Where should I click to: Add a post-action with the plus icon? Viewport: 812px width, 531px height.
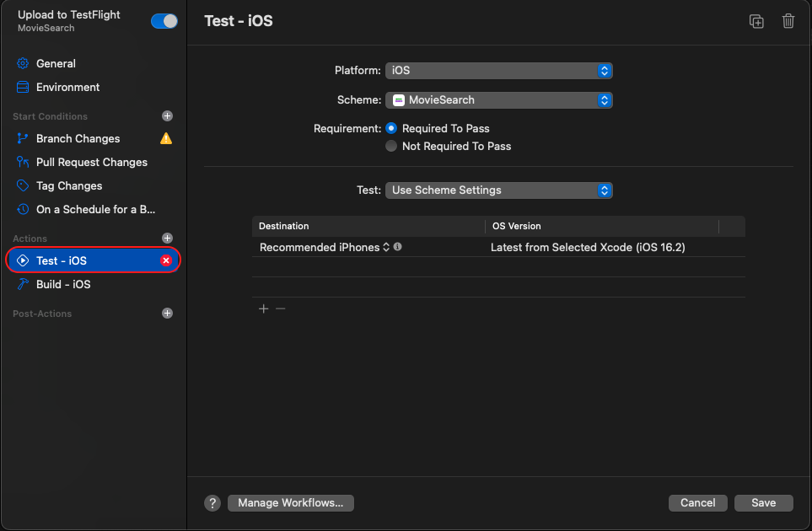167,313
